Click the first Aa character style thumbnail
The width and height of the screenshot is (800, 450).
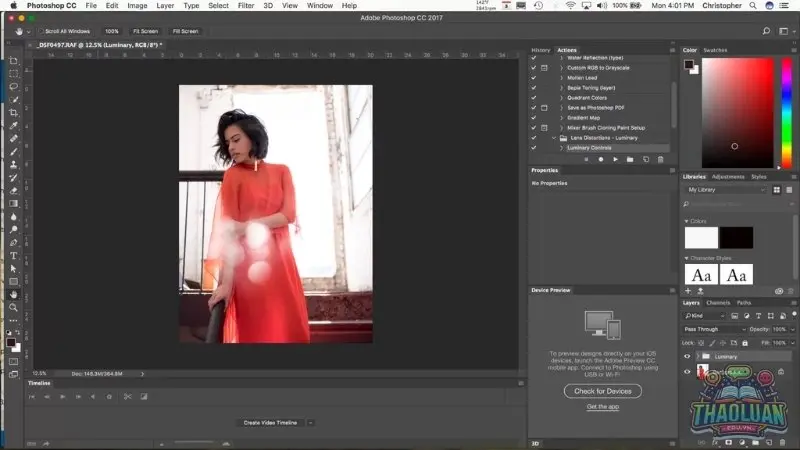click(x=701, y=275)
